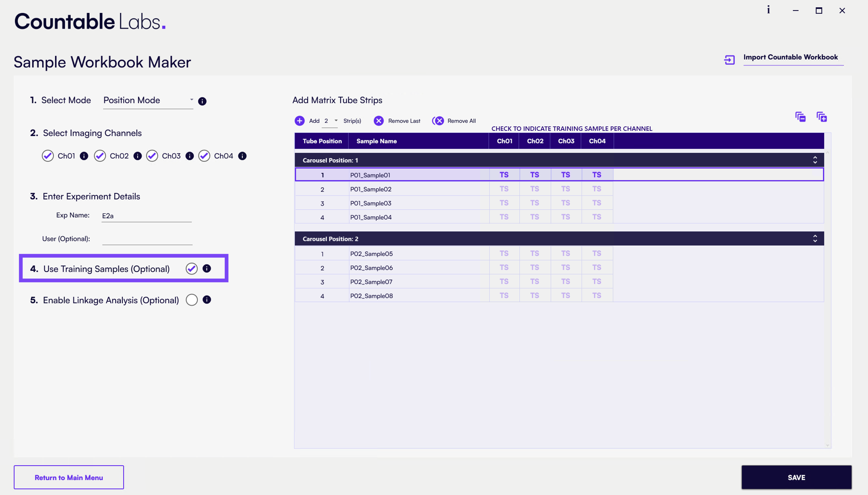
Task: Toggle Ch04 TS for P02_Sample05
Action: pos(597,254)
